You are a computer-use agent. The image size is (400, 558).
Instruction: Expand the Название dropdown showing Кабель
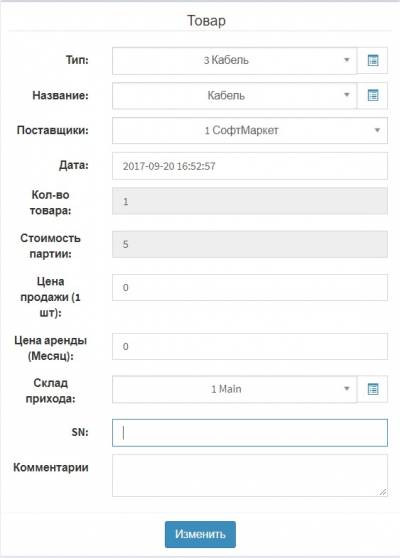[x=234, y=95]
